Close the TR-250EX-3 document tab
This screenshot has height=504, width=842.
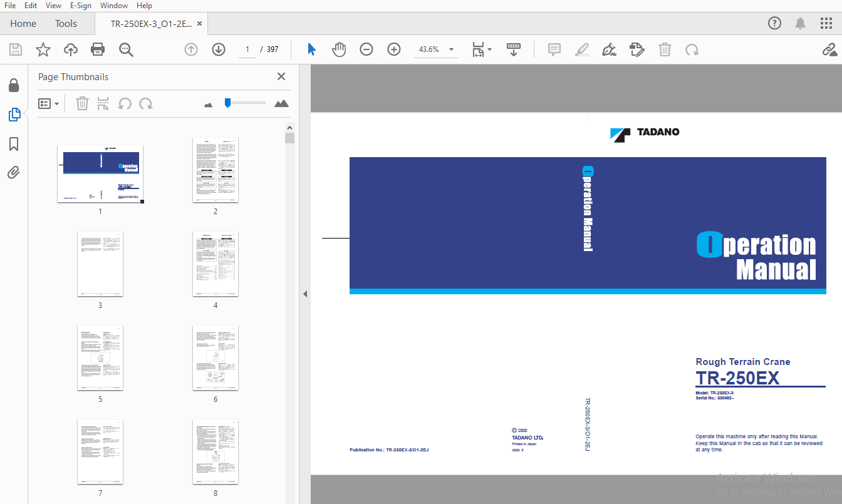pyautogui.click(x=199, y=24)
